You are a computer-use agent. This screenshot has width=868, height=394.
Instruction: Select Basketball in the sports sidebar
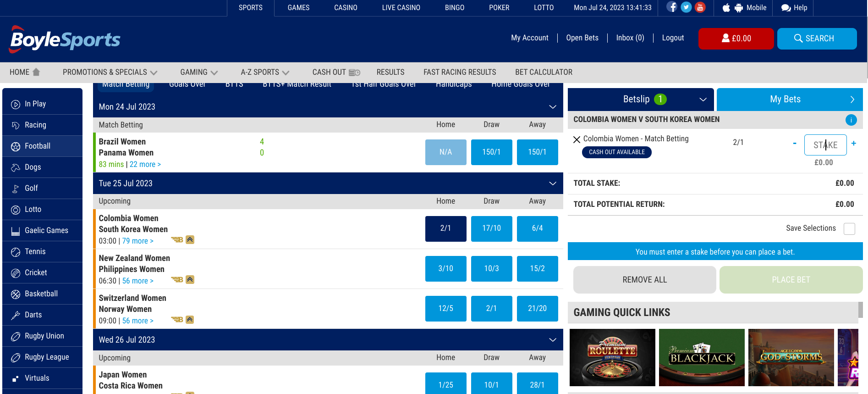pyautogui.click(x=42, y=294)
